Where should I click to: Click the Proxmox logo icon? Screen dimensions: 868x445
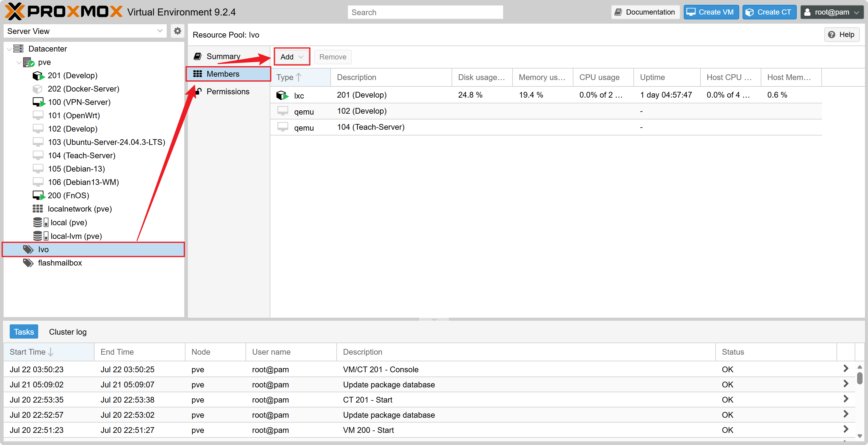[x=15, y=12]
